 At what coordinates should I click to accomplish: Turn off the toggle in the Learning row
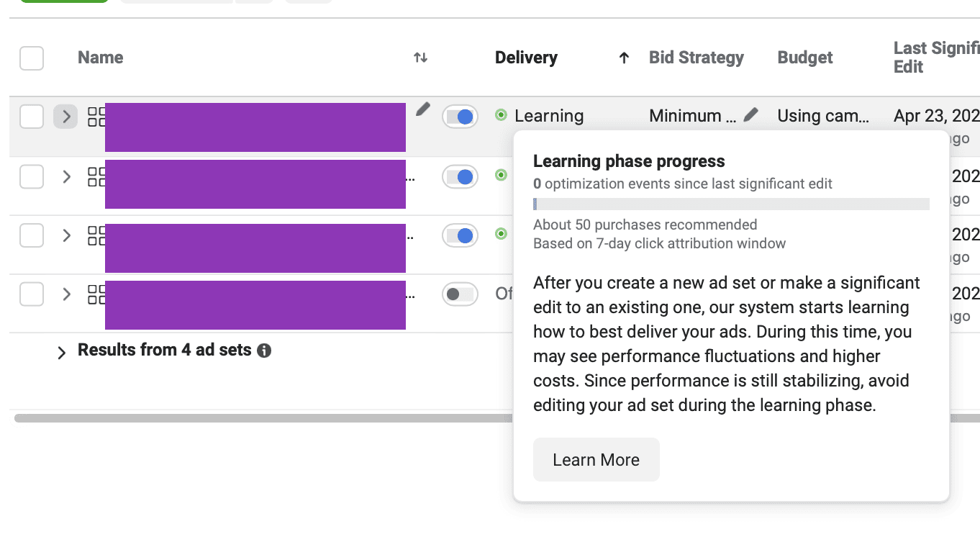(x=460, y=117)
